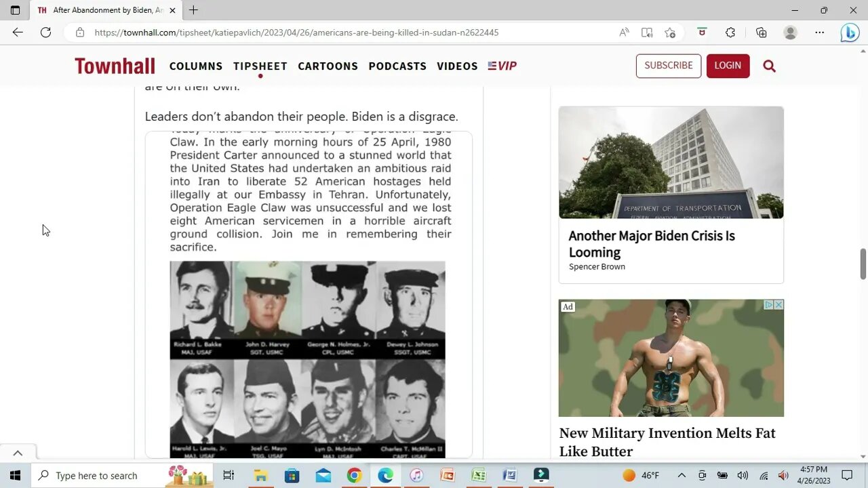Screen dimensions: 868x488
Task: Click the LOGIN button
Action: (728, 66)
